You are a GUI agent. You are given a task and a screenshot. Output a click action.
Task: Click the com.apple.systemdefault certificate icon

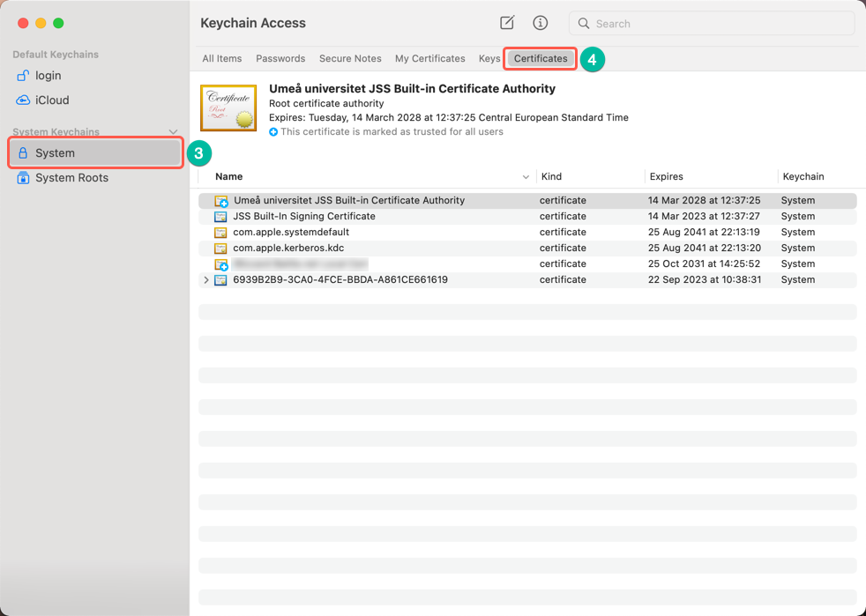220,233
